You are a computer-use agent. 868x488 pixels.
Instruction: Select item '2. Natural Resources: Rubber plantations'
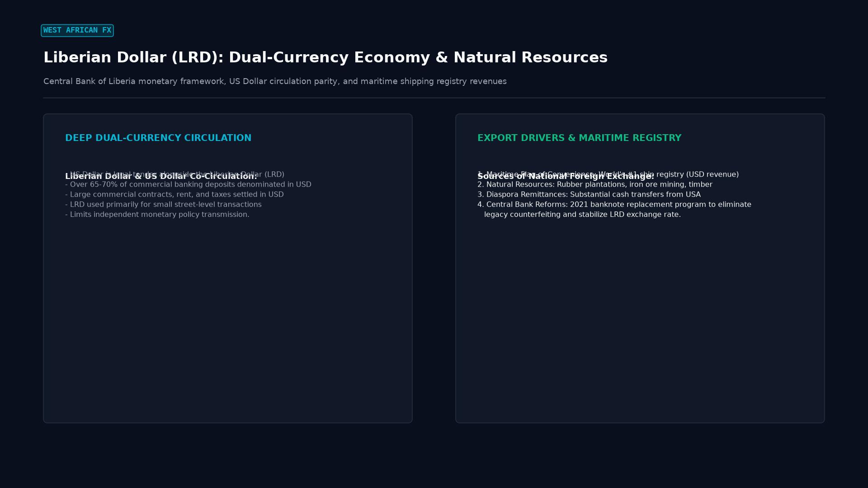click(x=595, y=184)
